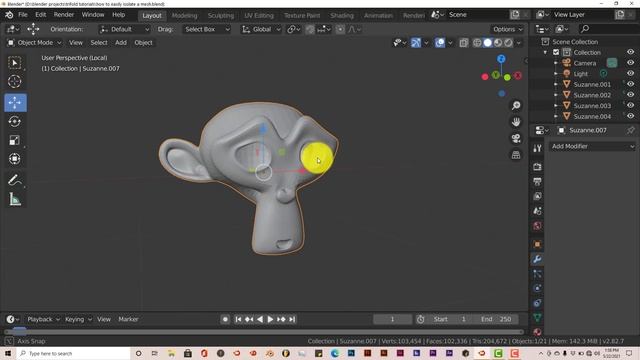Uncheck the Collection exclude checkbox

click(556, 52)
